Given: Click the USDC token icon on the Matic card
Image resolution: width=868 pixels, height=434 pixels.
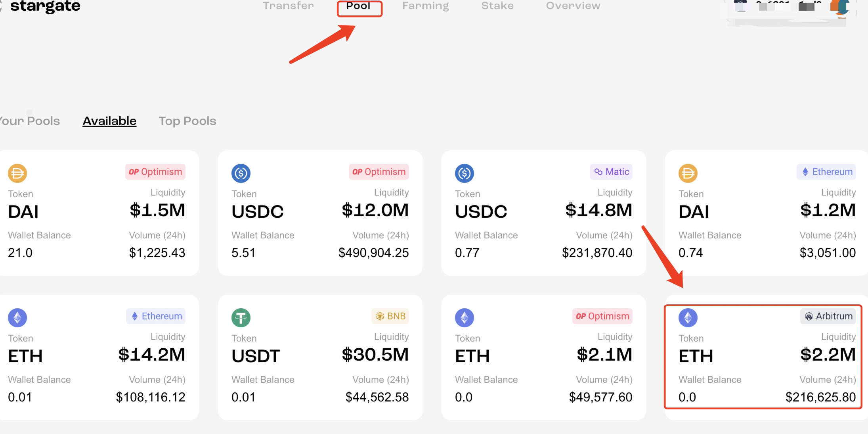Looking at the screenshot, I should click(x=465, y=173).
